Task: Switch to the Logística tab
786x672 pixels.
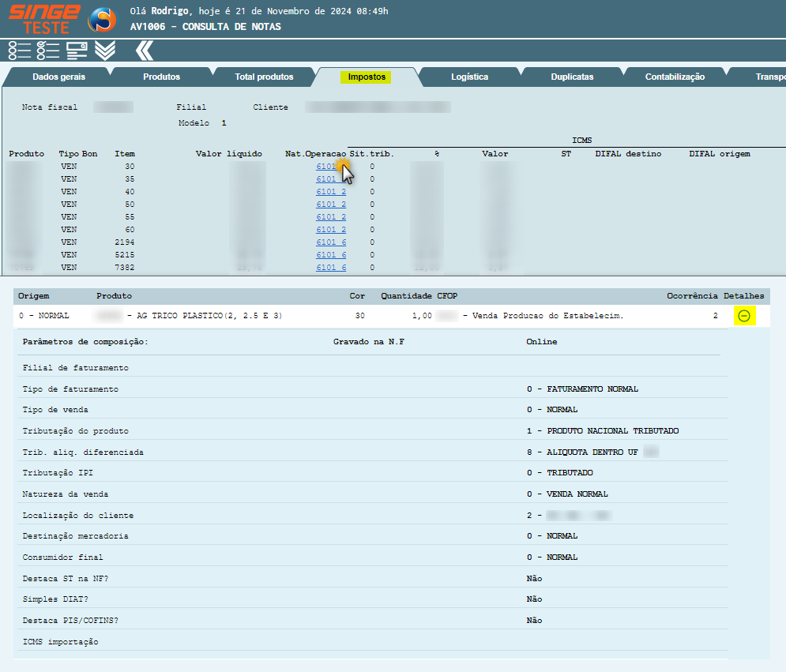Action: pos(470,77)
